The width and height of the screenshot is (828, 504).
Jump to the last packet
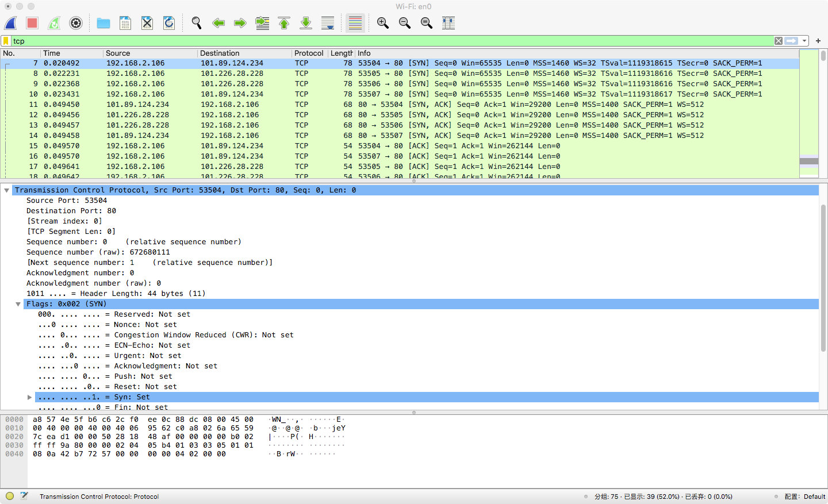point(306,23)
